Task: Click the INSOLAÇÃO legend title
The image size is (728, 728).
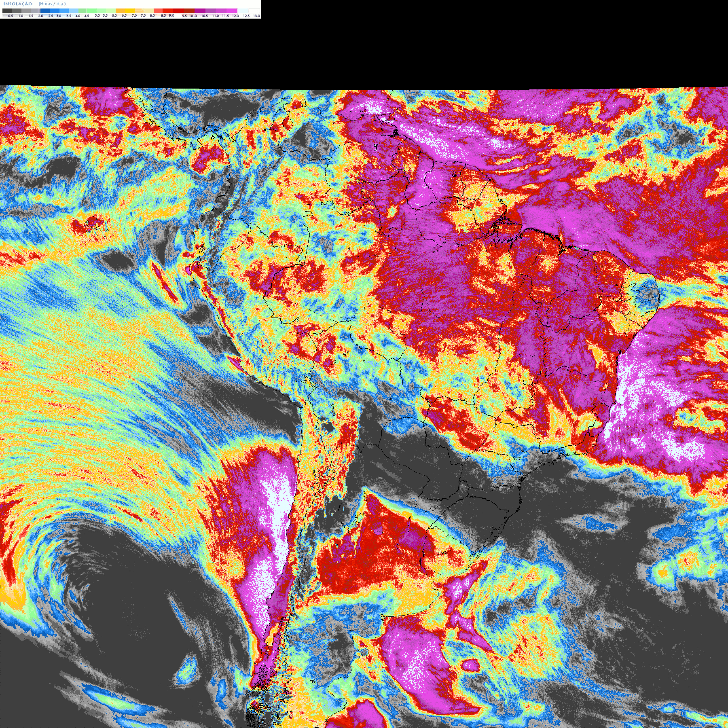Action: 18,4
